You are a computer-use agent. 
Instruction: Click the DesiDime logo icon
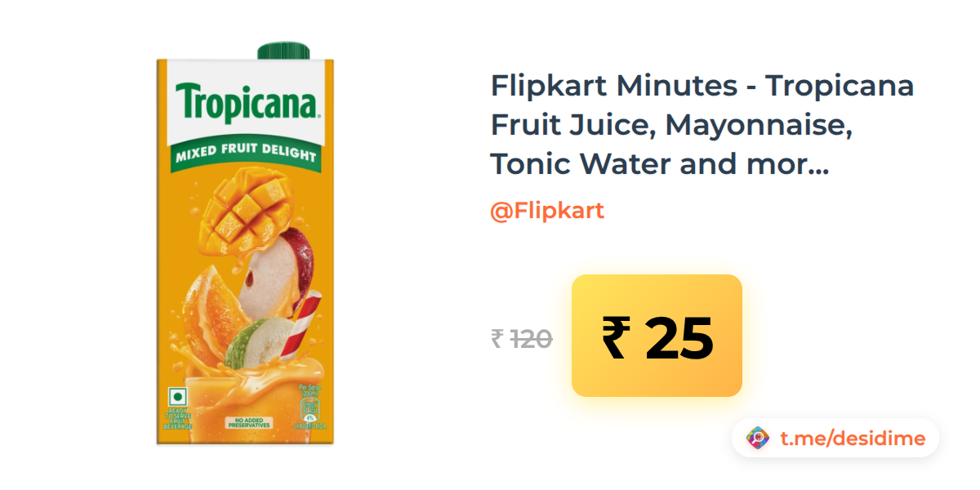click(758, 439)
